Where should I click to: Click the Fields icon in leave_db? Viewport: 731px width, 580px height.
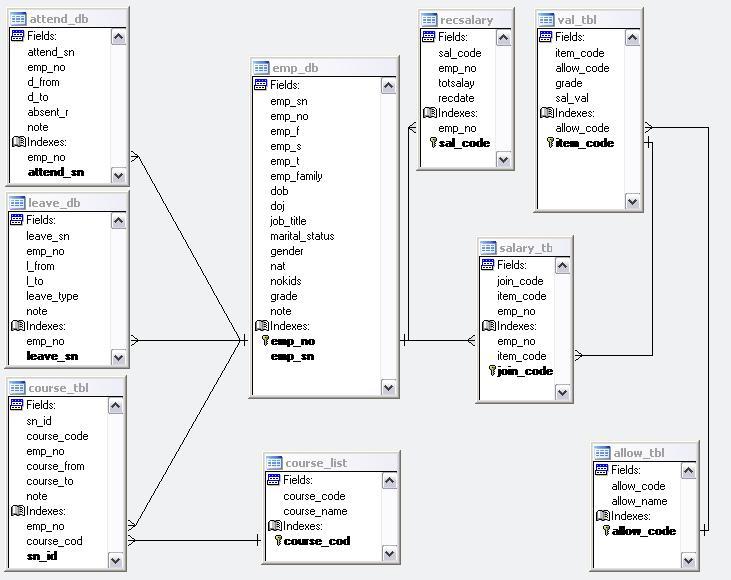click(x=17, y=220)
